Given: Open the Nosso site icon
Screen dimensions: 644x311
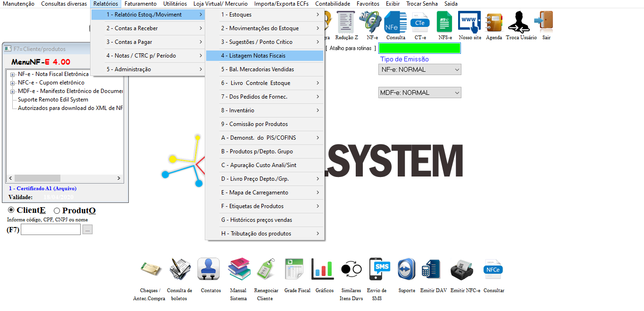Looking at the screenshot, I should point(469,22).
